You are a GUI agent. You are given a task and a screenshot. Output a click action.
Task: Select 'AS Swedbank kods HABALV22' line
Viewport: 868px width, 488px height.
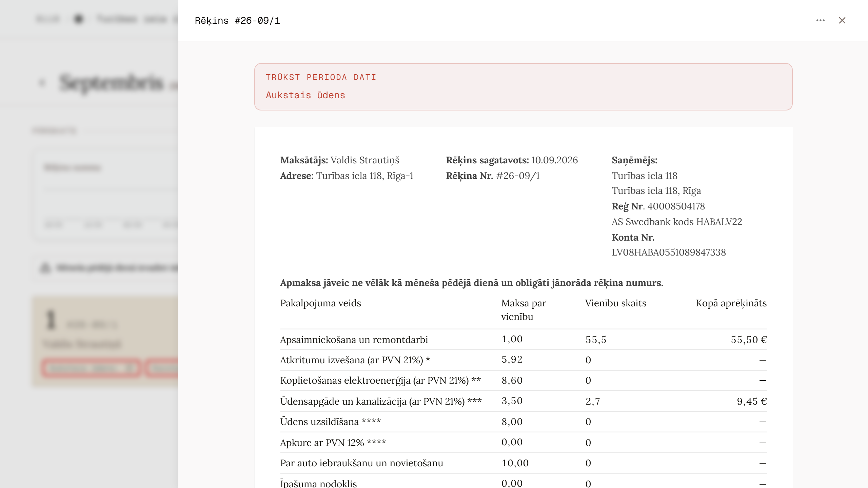(x=677, y=222)
